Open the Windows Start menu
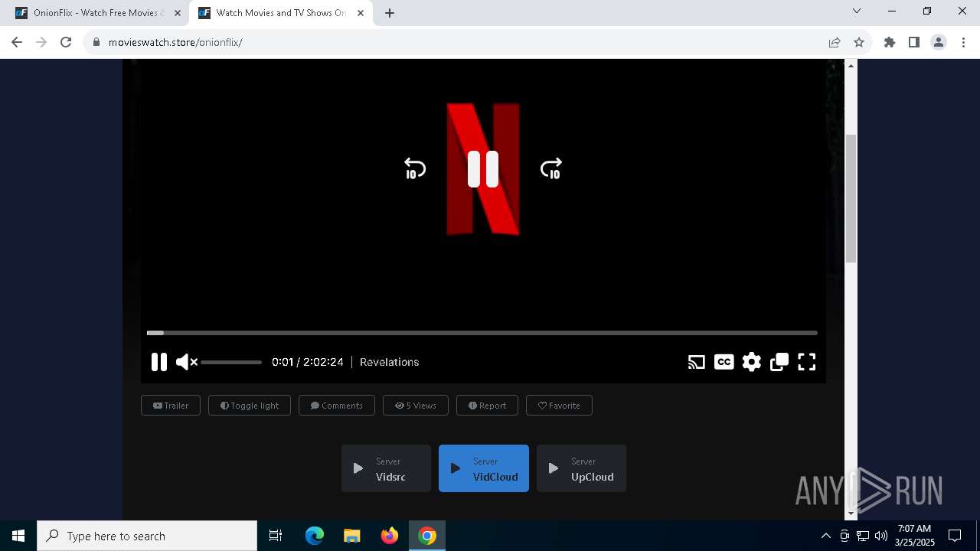 (18, 536)
